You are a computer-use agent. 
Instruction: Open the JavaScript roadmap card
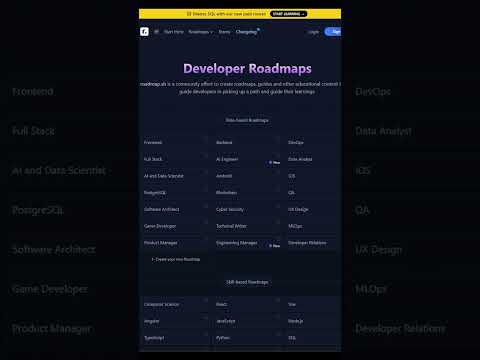click(248, 321)
